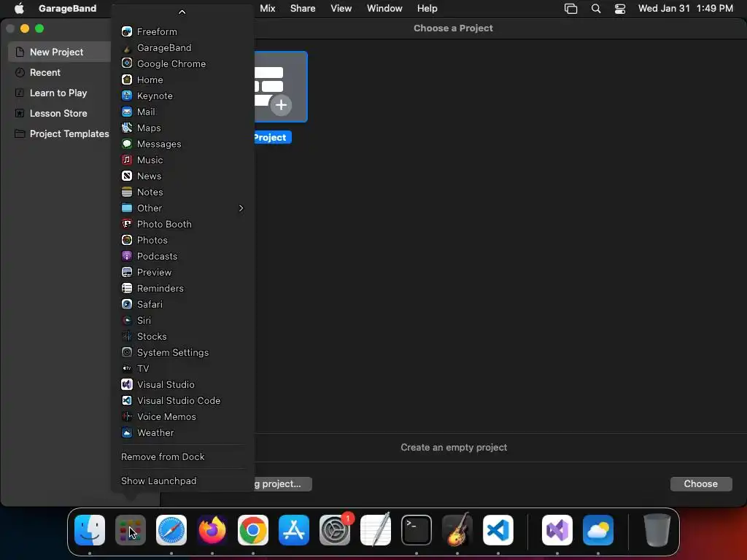747x560 pixels.
Task: Click the GarageBand guitar Dock icon
Action: click(x=457, y=530)
